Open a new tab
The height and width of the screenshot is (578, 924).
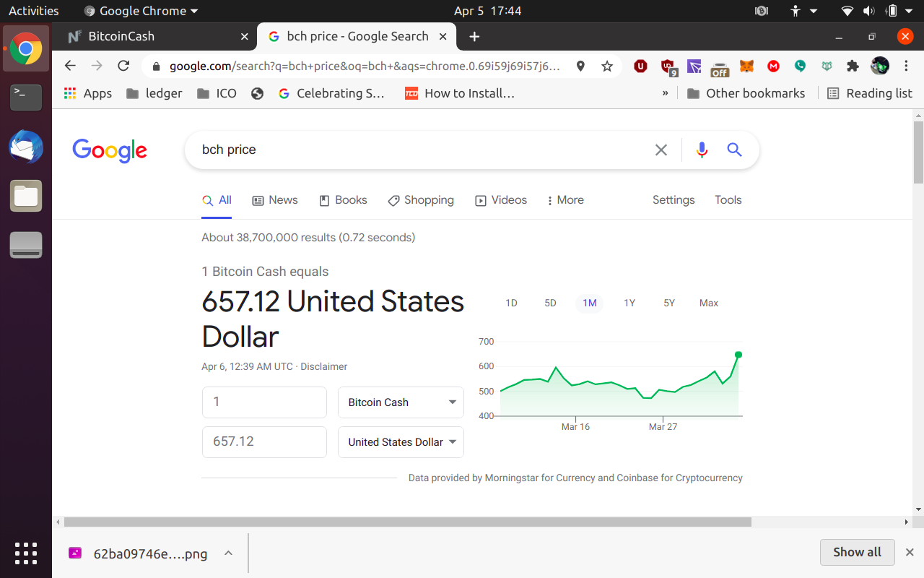474,36
